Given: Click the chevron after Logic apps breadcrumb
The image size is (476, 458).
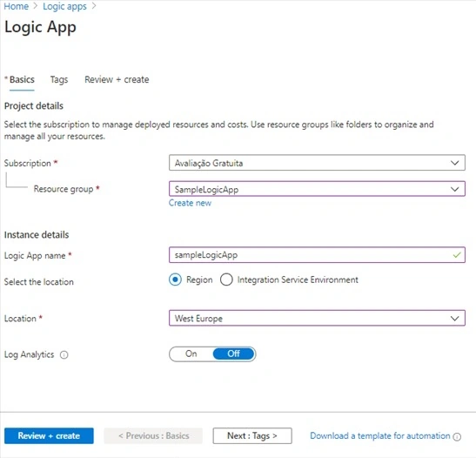Looking at the screenshot, I should (93, 6).
